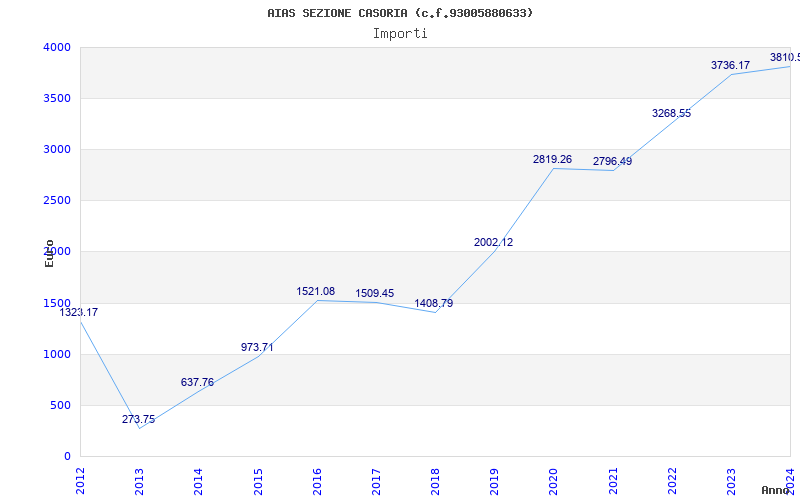Image resolution: width=800 pixels, height=500 pixels.
Task: Select data label 3736.17
Action: click(x=730, y=65)
